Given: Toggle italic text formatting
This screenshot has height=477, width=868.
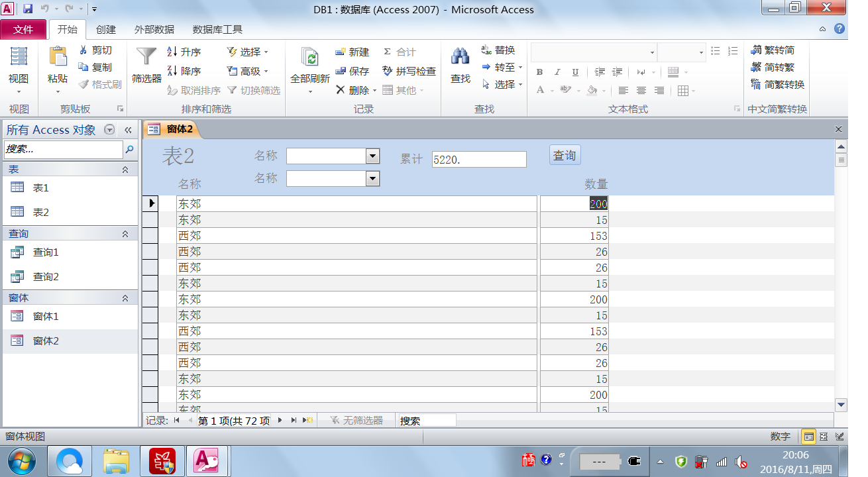Looking at the screenshot, I should [557, 72].
